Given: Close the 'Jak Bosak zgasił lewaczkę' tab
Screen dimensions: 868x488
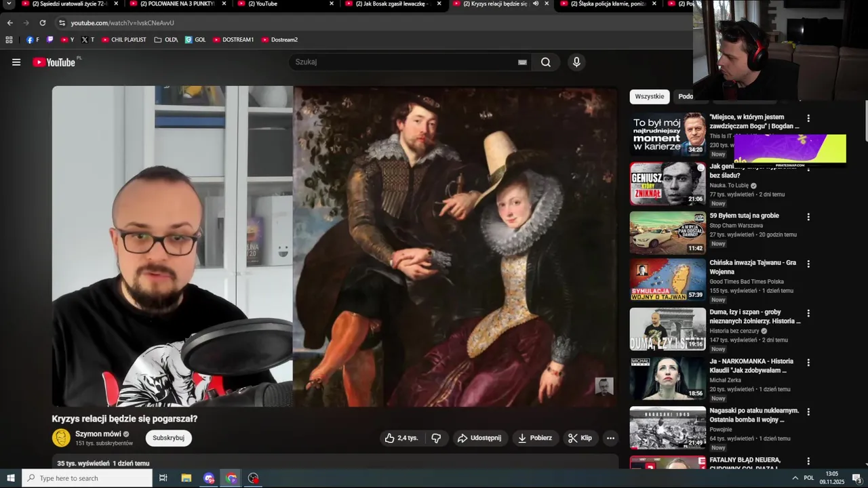Looking at the screenshot, I should coord(439,3).
